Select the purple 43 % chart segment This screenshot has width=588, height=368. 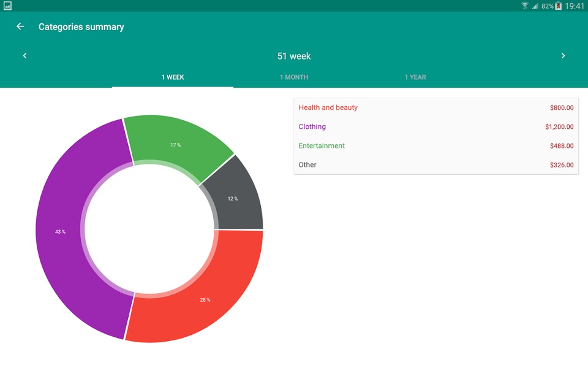click(60, 232)
